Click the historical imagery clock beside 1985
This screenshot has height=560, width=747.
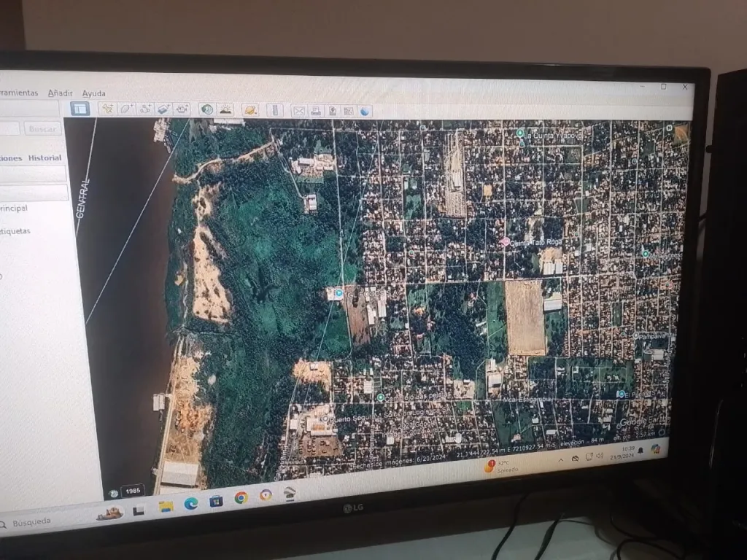pyautogui.click(x=113, y=494)
